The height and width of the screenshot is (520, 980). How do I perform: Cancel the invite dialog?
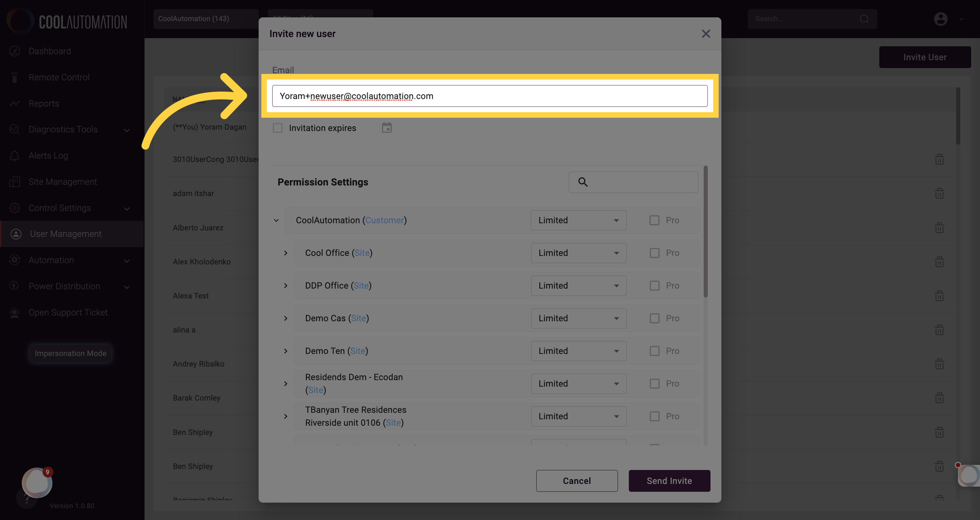(x=577, y=481)
